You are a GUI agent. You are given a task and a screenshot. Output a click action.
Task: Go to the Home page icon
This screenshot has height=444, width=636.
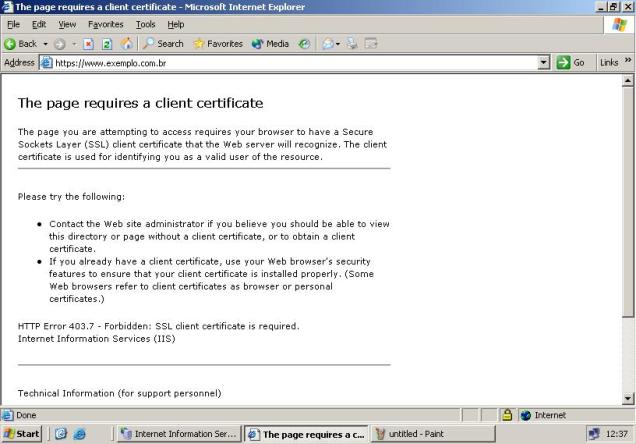click(x=126, y=44)
